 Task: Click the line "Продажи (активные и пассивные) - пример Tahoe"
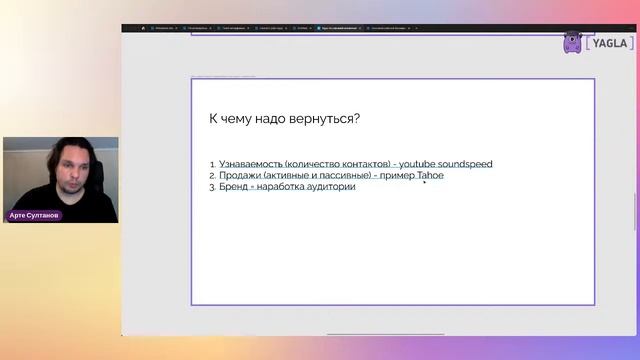331,175
